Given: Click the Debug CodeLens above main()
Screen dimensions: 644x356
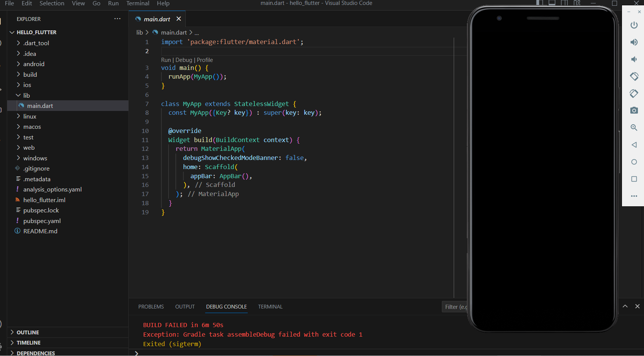Looking at the screenshot, I should coord(184,60).
